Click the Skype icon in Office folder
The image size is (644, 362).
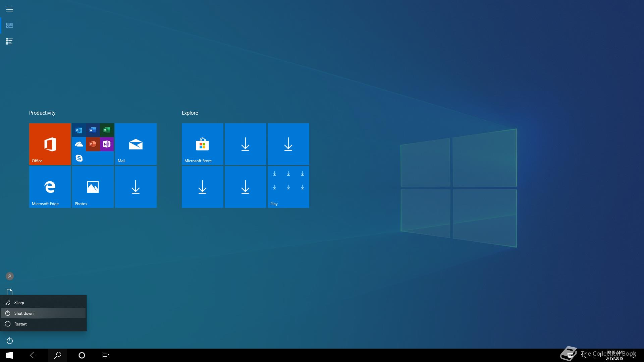(79, 158)
